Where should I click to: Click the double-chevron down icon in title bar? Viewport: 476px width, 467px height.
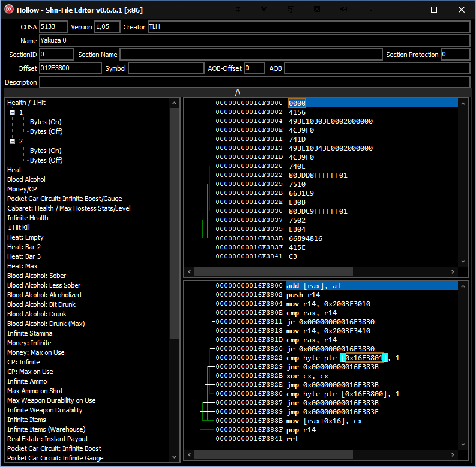[239, 10]
